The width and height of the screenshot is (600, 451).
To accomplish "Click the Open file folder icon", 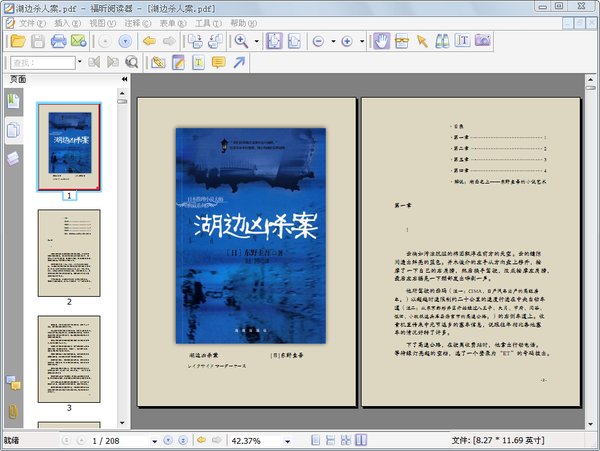I will 16,41.
